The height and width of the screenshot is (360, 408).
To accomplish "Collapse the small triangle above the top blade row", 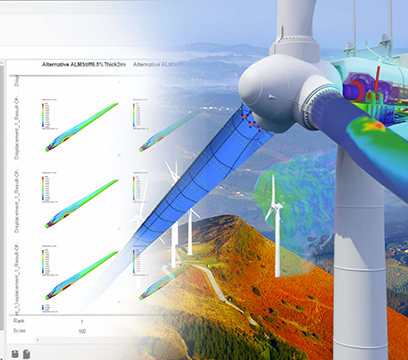I will (x=119, y=82).
